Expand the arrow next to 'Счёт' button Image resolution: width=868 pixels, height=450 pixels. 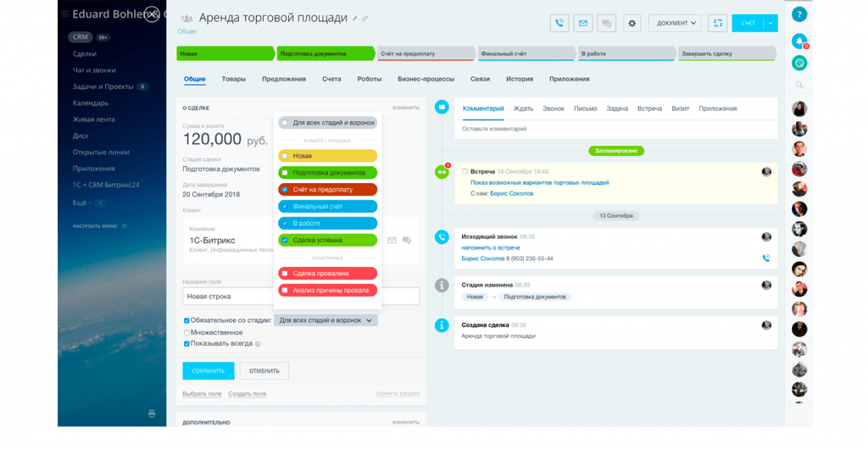coord(771,23)
